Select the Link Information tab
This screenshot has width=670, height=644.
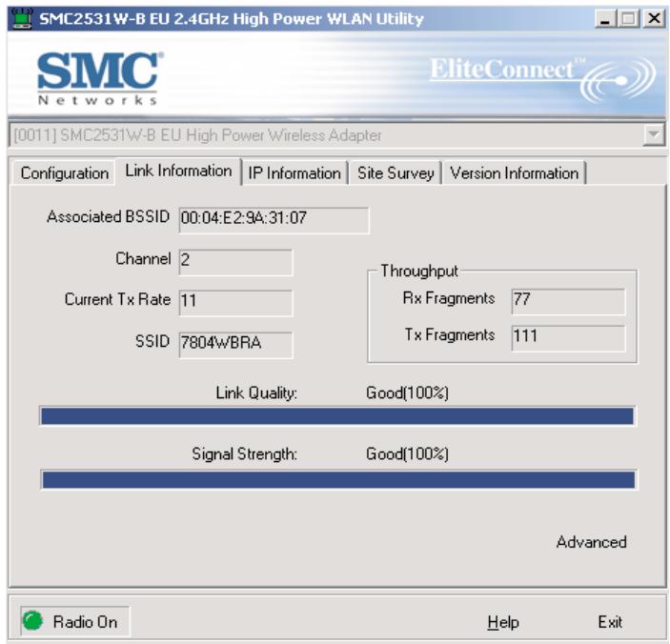point(178,171)
